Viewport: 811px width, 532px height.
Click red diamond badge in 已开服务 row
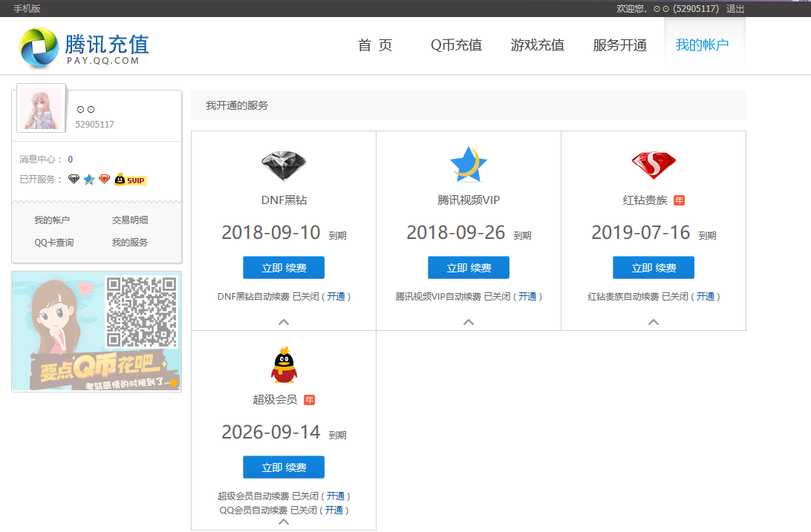(105, 180)
